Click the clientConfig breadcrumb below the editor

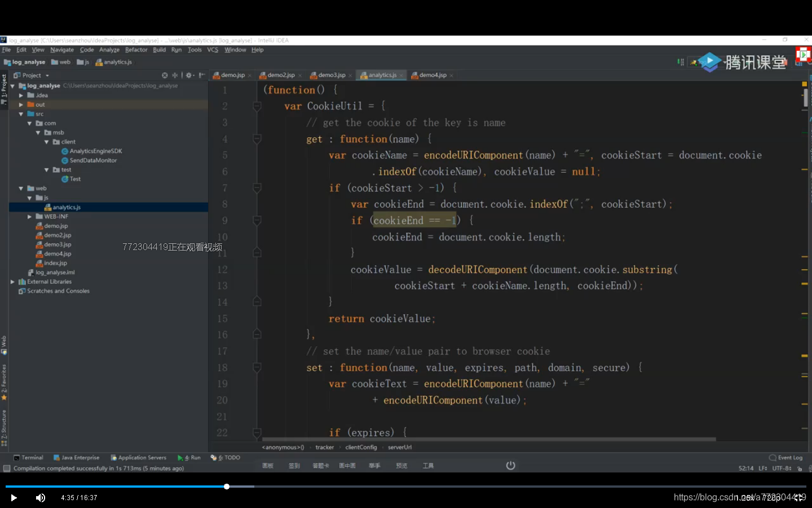point(361,448)
